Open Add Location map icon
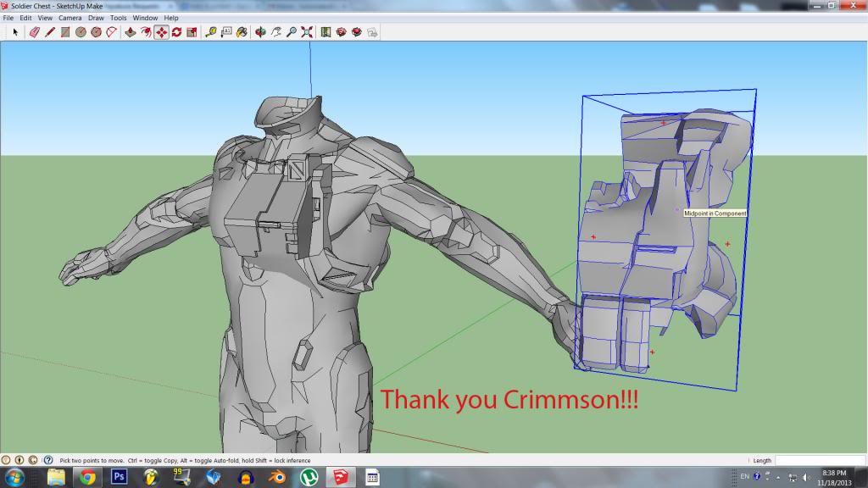The width and height of the screenshot is (868, 488). tap(325, 32)
